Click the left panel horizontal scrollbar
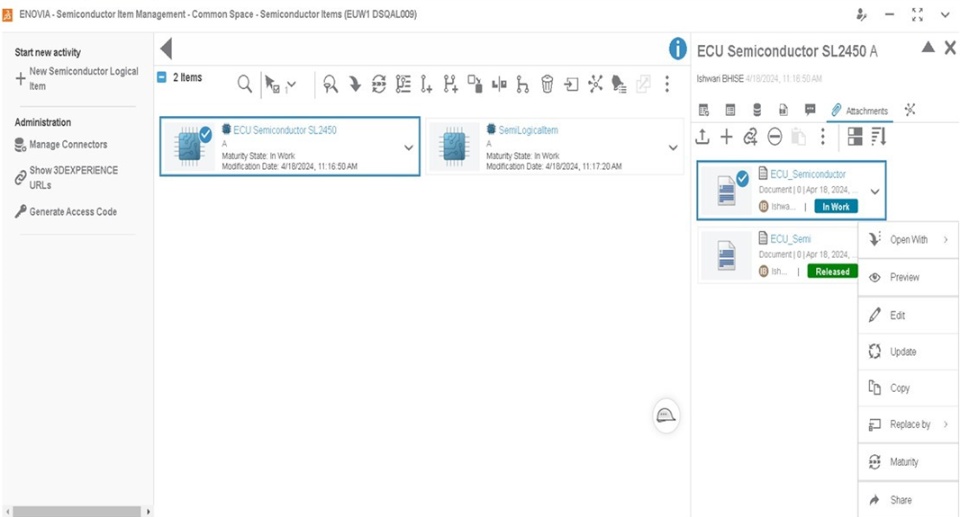 pyautogui.click(x=77, y=511)
